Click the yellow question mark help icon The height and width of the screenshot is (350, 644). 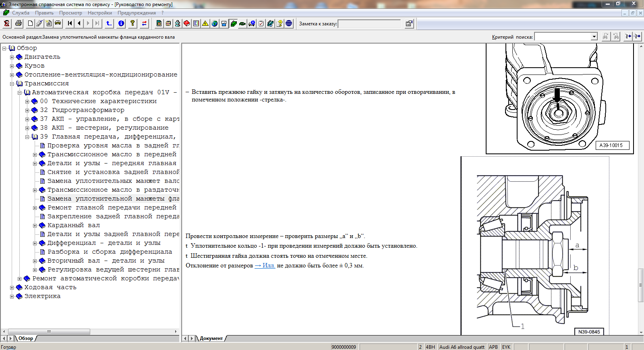pyautogui.click(x=133, y=23)
